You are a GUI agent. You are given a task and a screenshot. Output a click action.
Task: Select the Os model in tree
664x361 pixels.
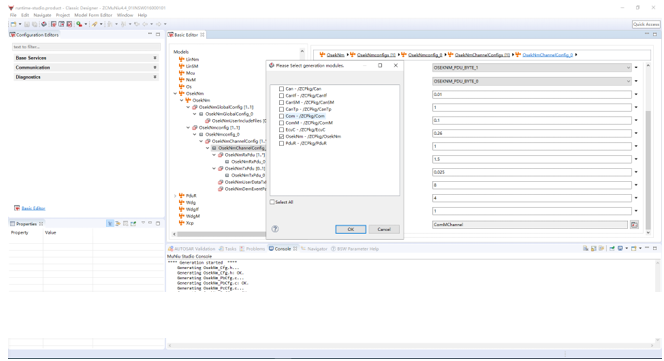click(189, 86)
